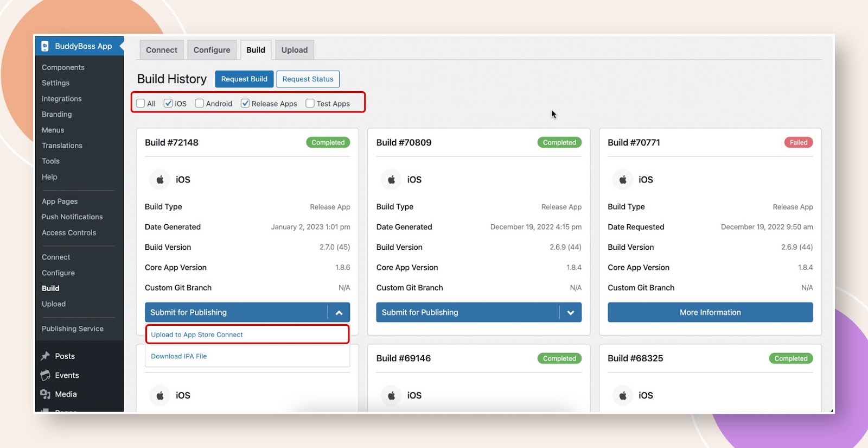Open Branding in the sidebar
The image size is (868, 448).
tap(57, 114)
